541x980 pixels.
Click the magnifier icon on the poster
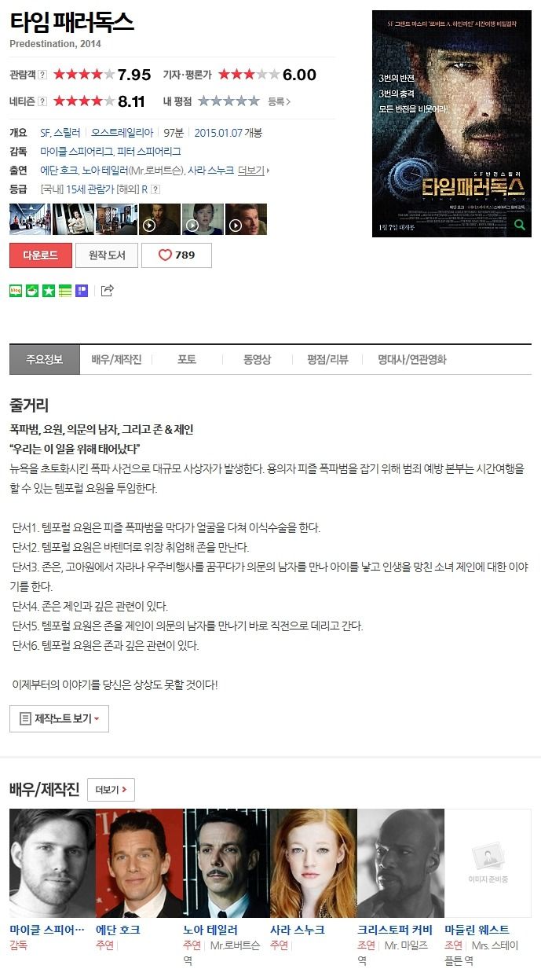pos(519,225)
